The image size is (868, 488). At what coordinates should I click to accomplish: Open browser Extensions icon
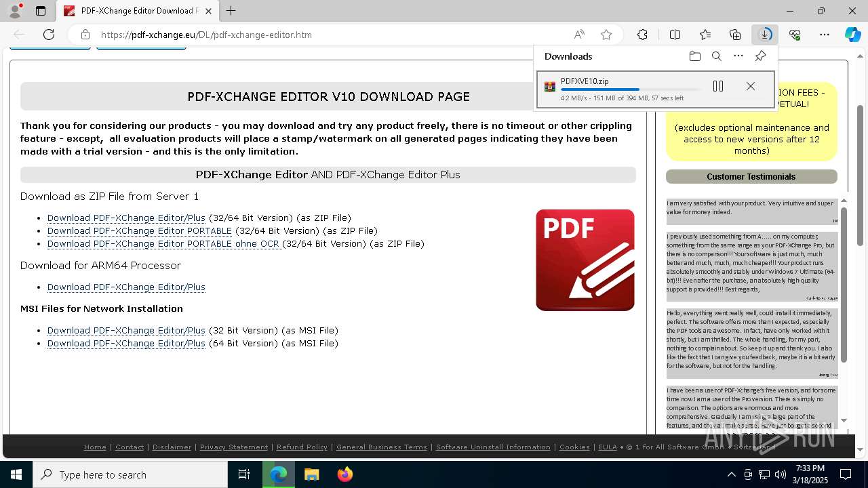(642, 35)
